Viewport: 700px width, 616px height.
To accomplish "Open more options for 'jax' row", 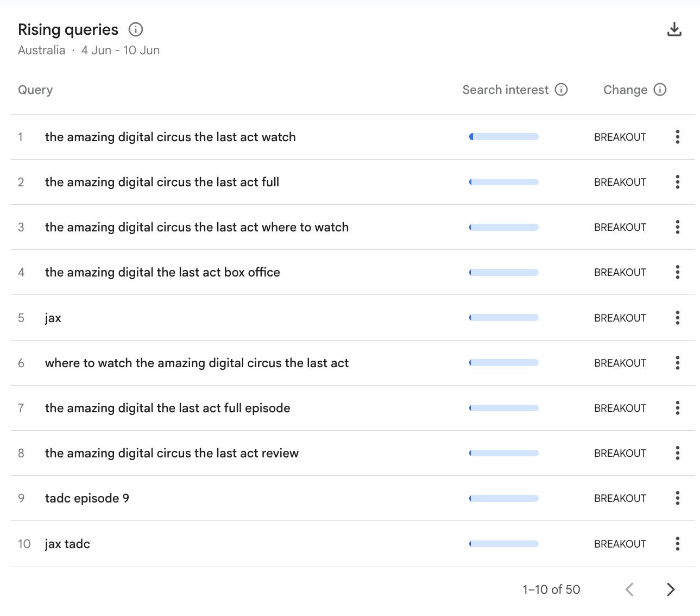I will [677, 318].
